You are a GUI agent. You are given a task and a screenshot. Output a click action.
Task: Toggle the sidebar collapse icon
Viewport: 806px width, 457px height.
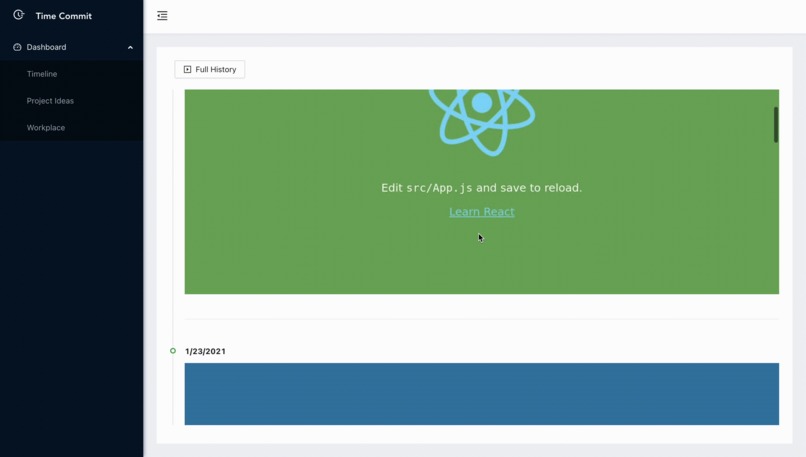point(162,16)
